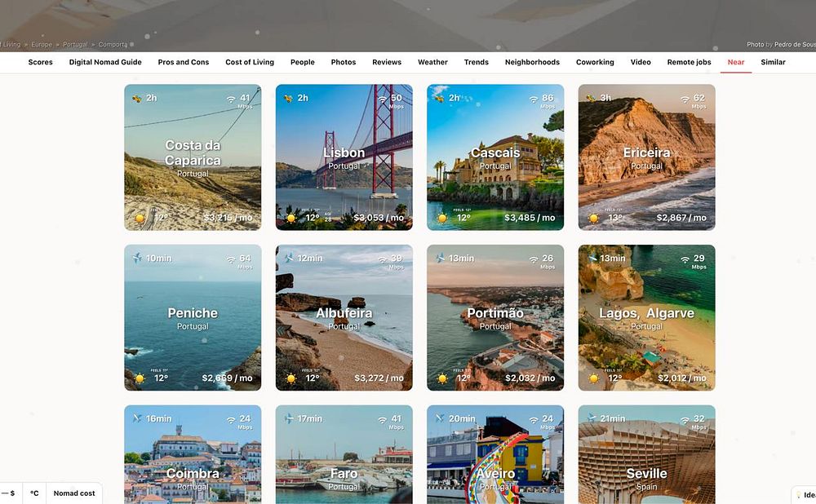Click the plane icon on Peniche card

137,258
